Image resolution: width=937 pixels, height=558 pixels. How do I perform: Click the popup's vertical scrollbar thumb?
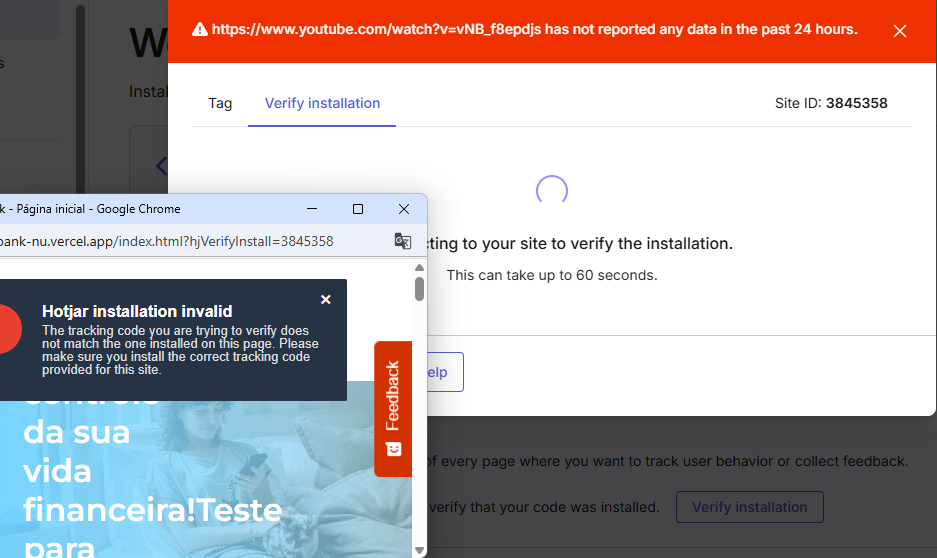(x=419, y=289)
